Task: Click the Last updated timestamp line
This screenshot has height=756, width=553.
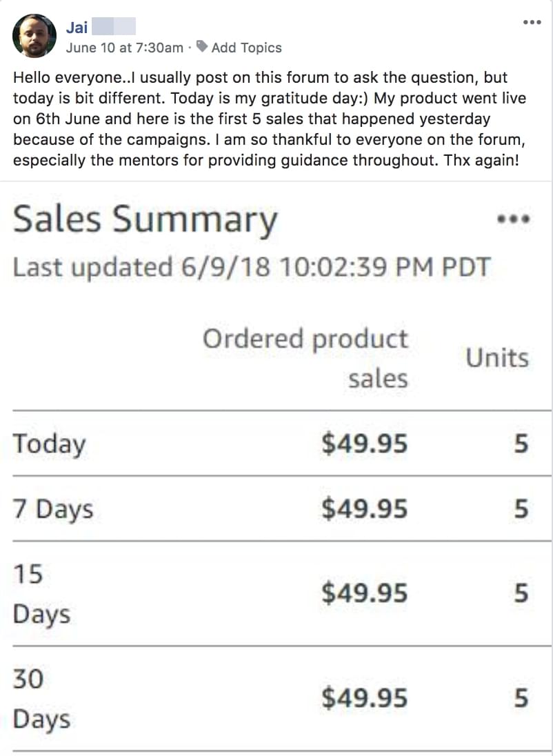Action: click(x=251, y=267)
